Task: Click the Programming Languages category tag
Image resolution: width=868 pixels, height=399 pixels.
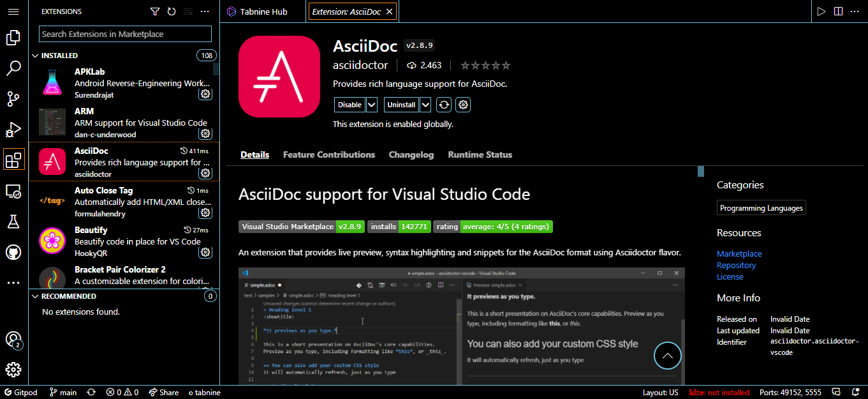Action: [x=761, y=208]
